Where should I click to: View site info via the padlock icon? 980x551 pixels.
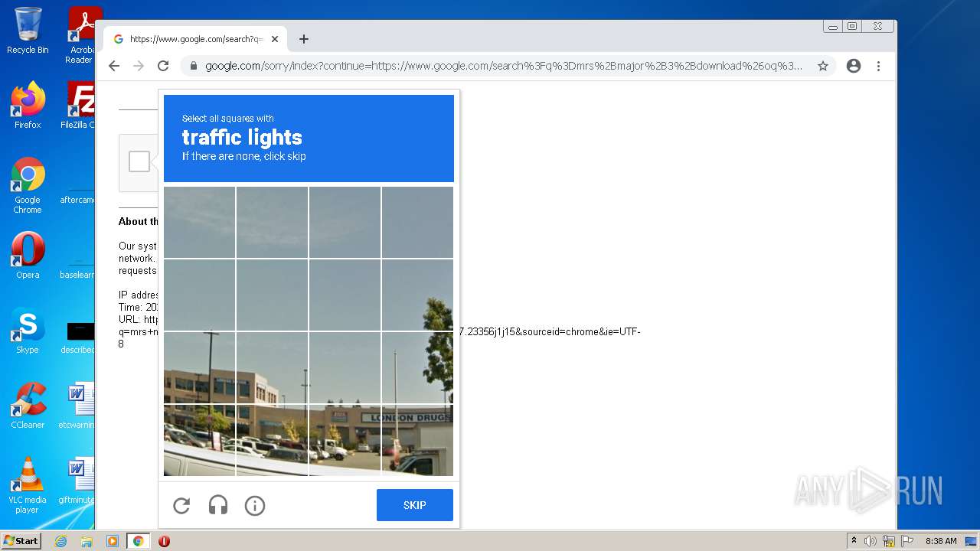coord(193,66)
